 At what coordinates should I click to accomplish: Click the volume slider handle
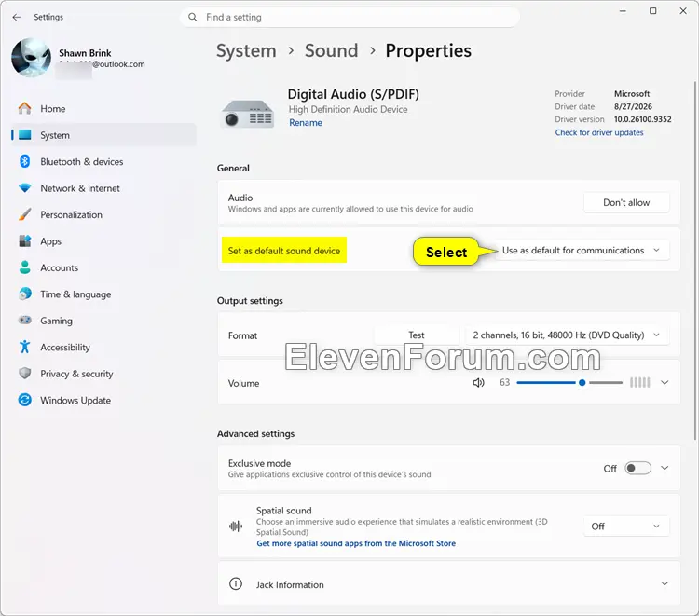click(582, 382)
